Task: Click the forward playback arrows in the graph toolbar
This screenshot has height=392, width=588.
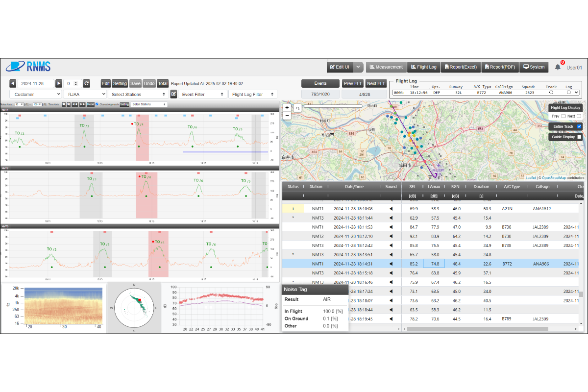Action: coord(82,104)
